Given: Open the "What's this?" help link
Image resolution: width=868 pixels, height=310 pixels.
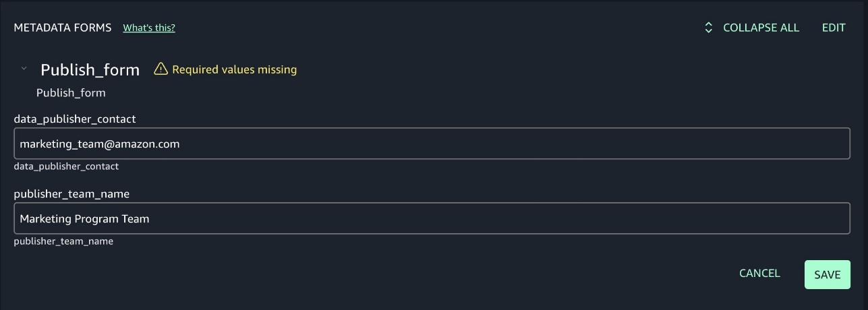Looking at the screenshot, I should click(149, 28).
